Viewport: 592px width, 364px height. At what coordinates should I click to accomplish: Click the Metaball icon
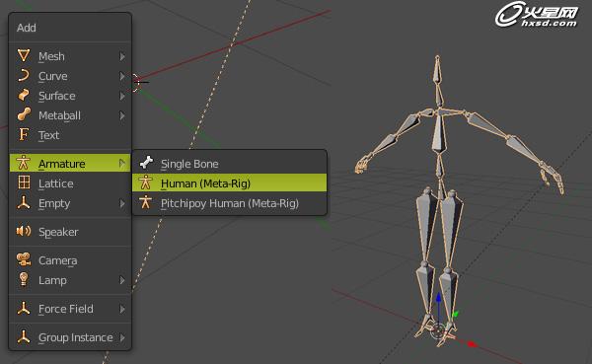24,114
